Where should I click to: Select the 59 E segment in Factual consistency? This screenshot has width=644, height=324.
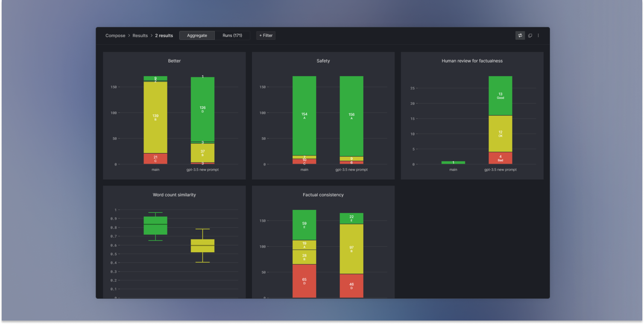[304, 225]
